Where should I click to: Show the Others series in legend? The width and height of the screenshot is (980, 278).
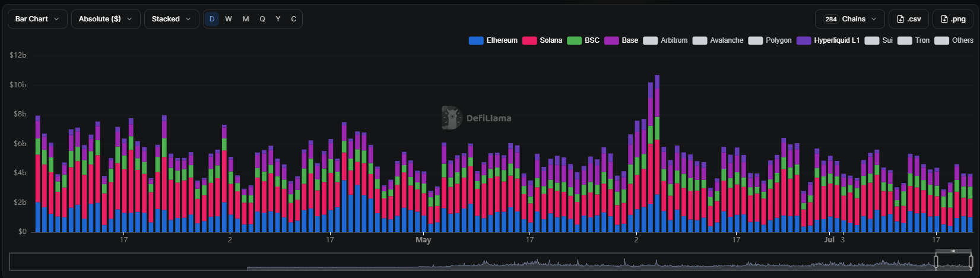[954, 40]
